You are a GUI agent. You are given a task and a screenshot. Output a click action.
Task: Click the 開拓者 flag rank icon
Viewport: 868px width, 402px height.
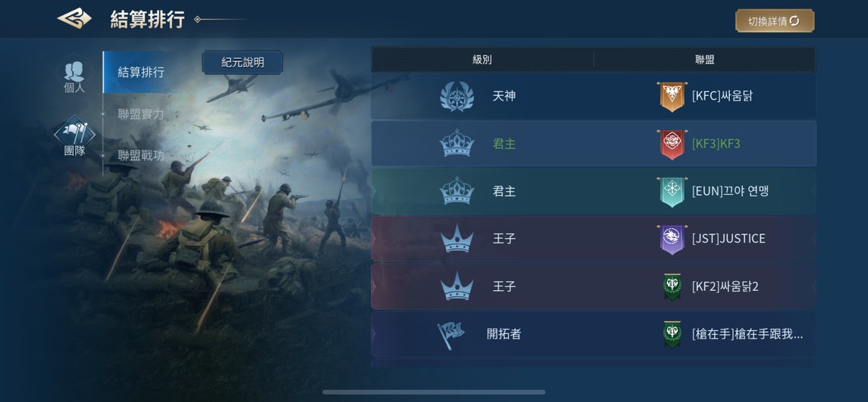click(451, 335)
